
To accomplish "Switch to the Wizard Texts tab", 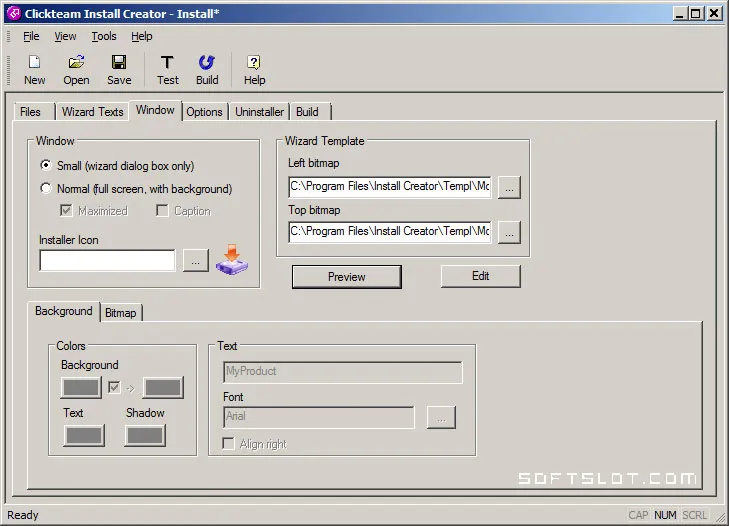I will click(x=93, y=112).
